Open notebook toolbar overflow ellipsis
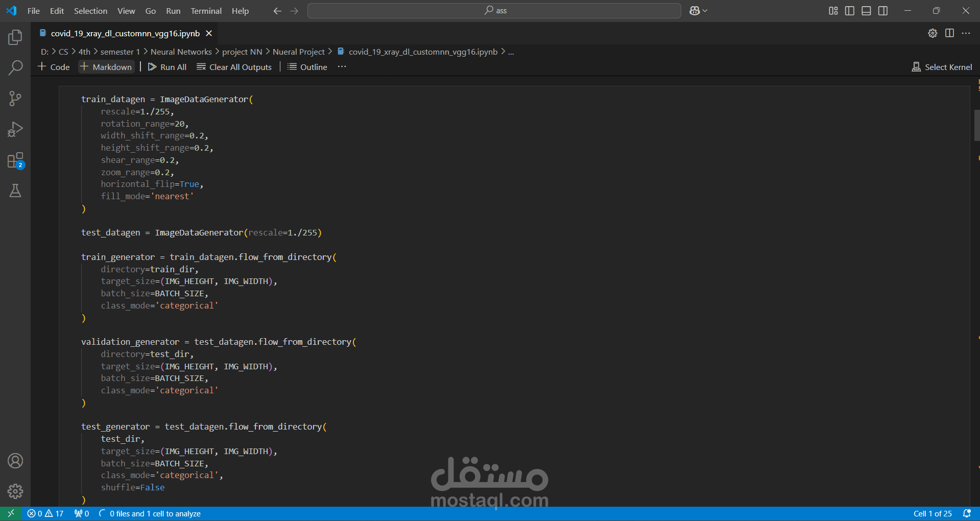980x521 pixels. click(x=342, y=67)
